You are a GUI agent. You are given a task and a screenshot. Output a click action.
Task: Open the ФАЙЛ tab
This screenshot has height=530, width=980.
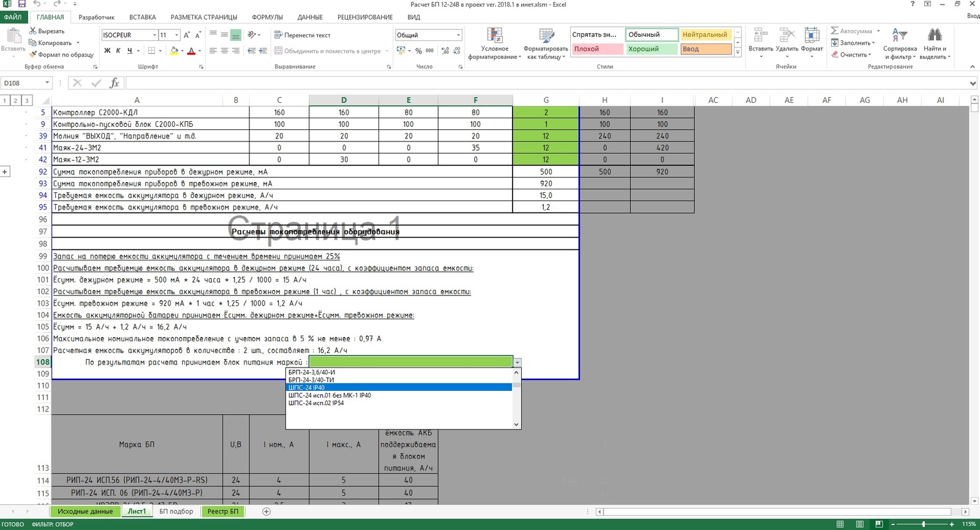(x=13, y=17)
